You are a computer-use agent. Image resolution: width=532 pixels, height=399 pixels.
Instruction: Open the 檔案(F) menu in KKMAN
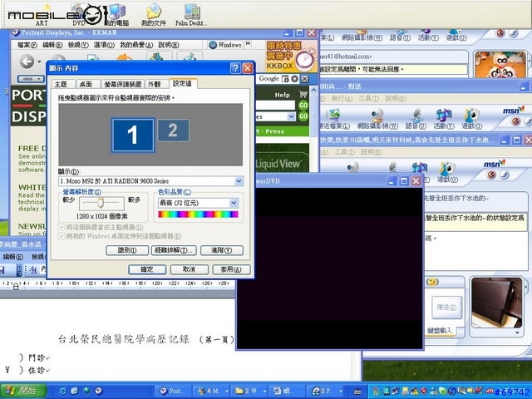27,45
